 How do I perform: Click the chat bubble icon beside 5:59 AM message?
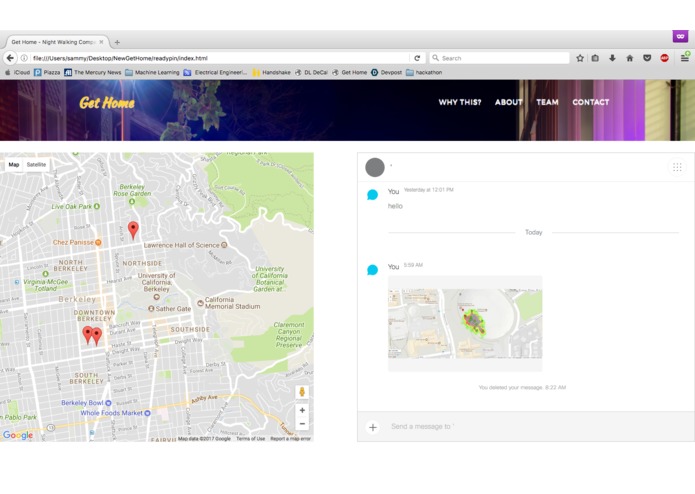(x=372, y=270)
